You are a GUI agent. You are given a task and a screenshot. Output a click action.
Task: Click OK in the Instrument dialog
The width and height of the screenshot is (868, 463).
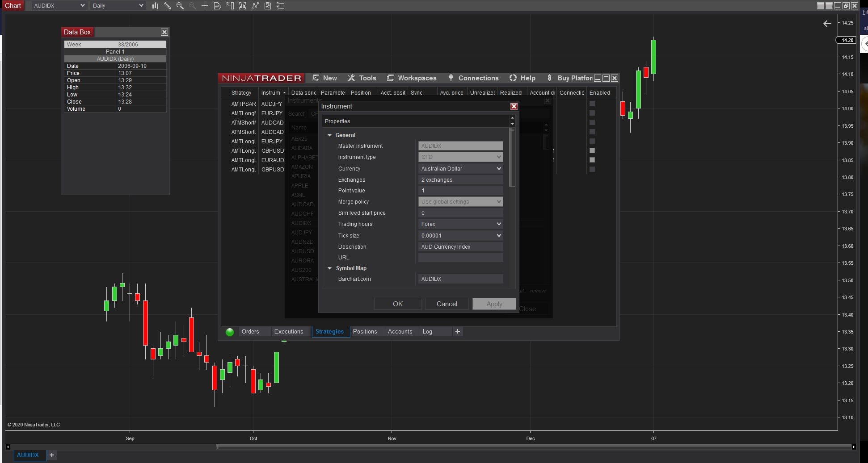pyautogui.click(x=398, y=304)
